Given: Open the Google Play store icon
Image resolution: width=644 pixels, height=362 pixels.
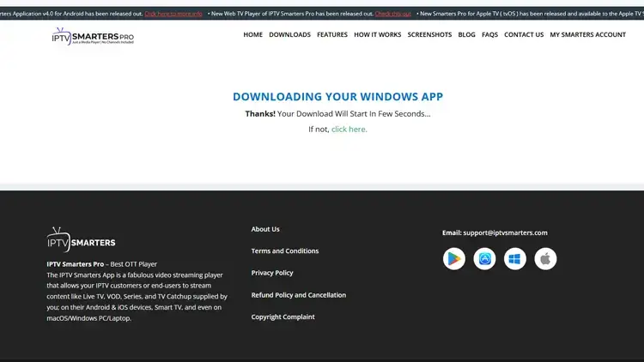Looking at the screenshot, I should tap(454, 258).
